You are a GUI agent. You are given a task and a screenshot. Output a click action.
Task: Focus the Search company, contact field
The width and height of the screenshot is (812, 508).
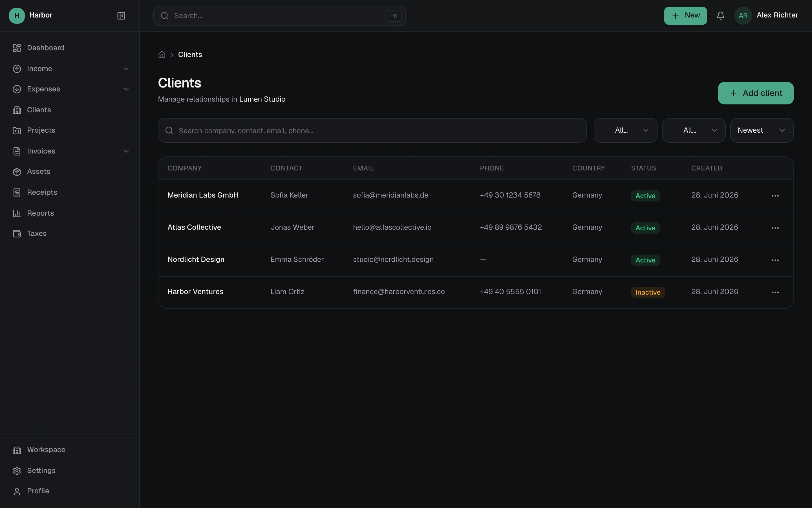click(x=372, y=130)
